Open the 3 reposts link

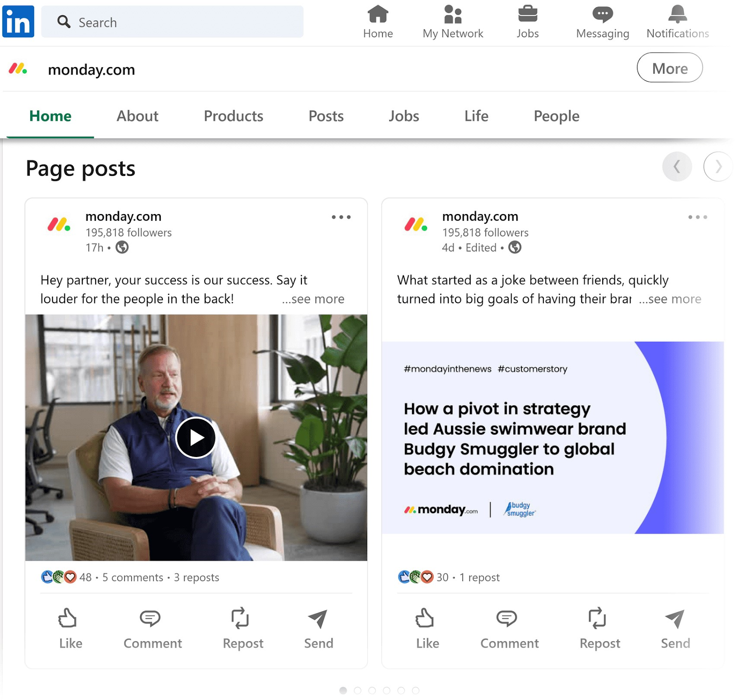click(x=196, y=577)
